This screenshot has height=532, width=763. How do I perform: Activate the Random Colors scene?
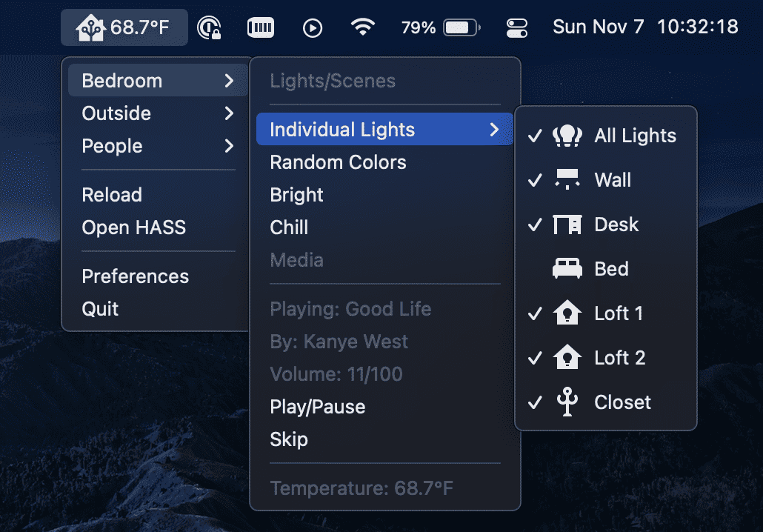(x=338, y=162)
